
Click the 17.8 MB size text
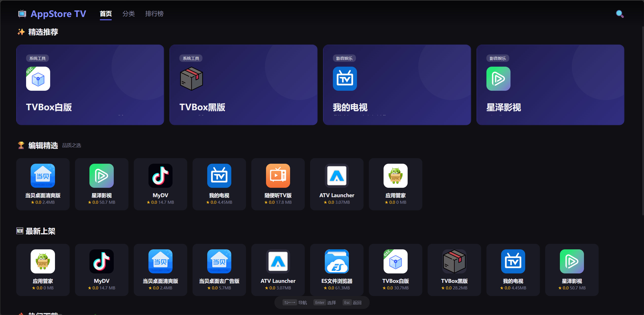coord(284,202)
